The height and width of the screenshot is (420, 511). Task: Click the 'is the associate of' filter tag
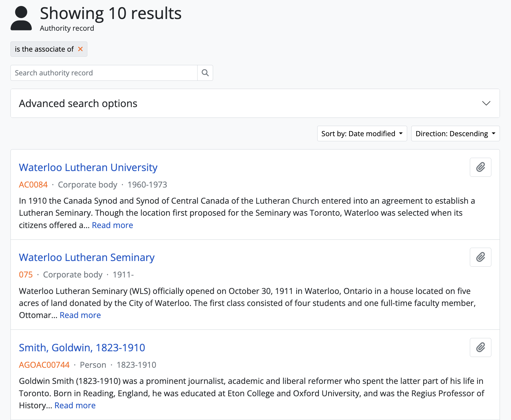pyautogui.click(x=44, y=49)
